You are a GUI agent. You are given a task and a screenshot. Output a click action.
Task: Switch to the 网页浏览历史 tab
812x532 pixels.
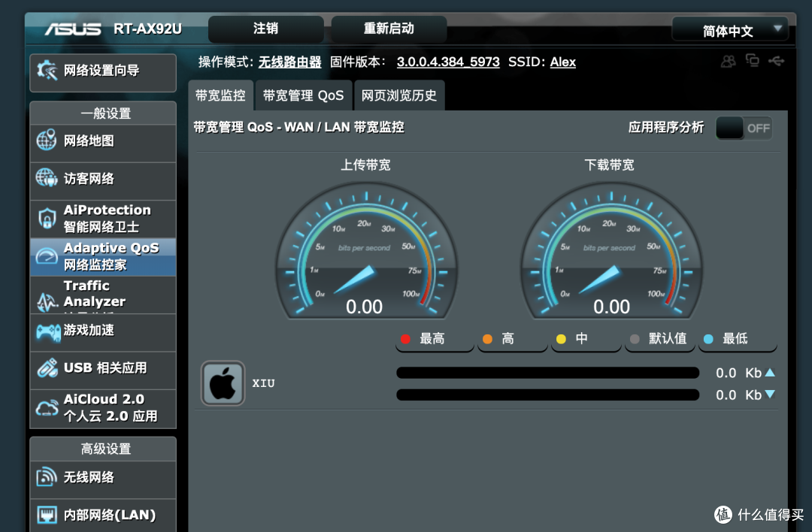(398, 95)
